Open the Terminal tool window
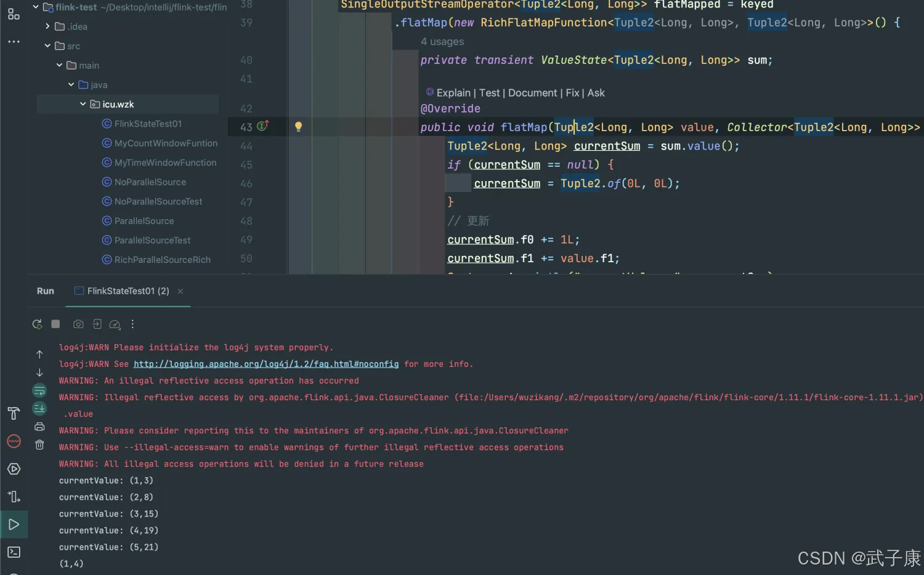 14,552
